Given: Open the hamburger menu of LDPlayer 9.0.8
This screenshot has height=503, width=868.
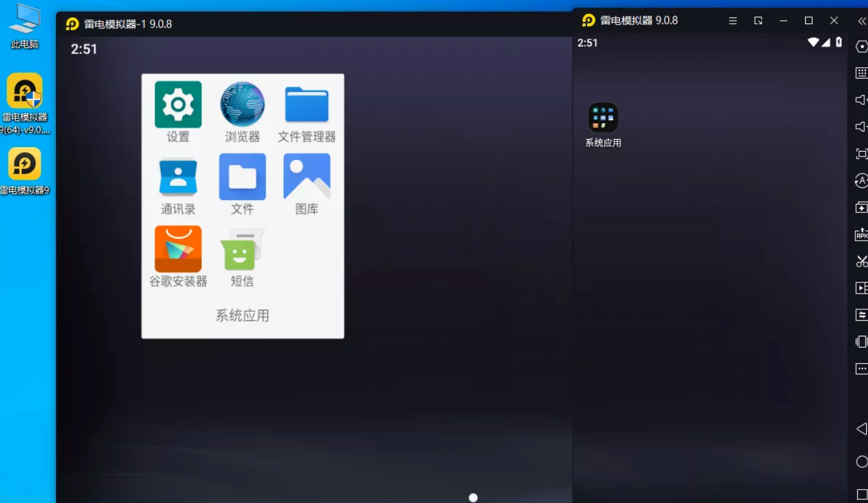Looking at the screenshot, I should [732, 20].
